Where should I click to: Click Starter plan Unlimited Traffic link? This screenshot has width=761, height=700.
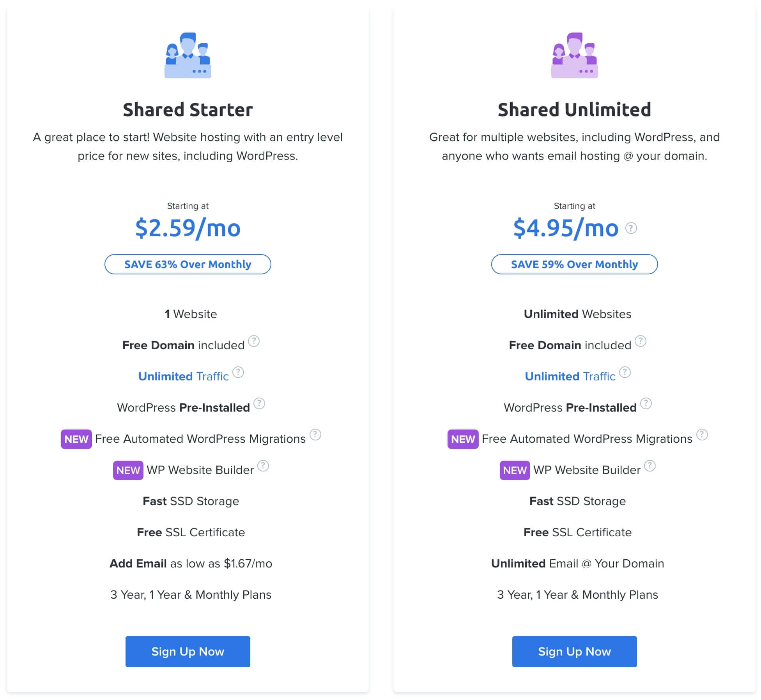[x=183, y=376]
